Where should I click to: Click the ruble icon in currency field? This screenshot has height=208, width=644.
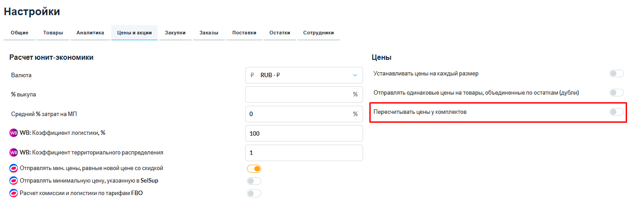tap(252, 75)
